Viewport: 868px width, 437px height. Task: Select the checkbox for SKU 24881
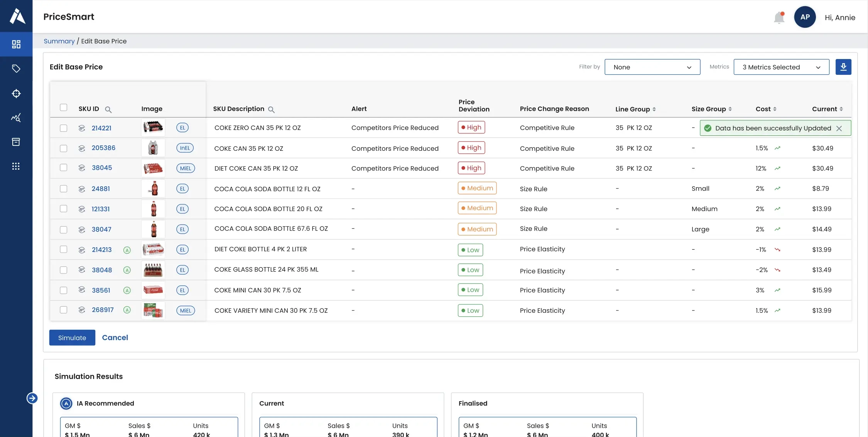[x=64, y=189]
